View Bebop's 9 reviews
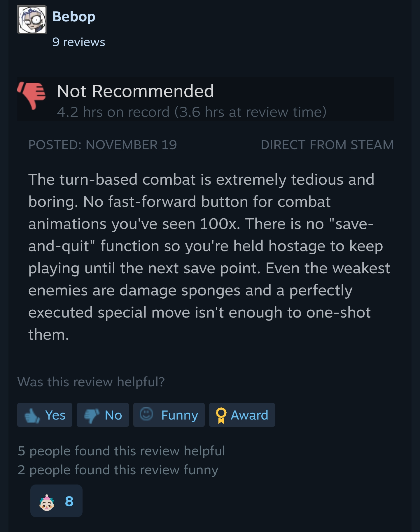The width and height of the screenshot is (420, 532). (79, 42)
